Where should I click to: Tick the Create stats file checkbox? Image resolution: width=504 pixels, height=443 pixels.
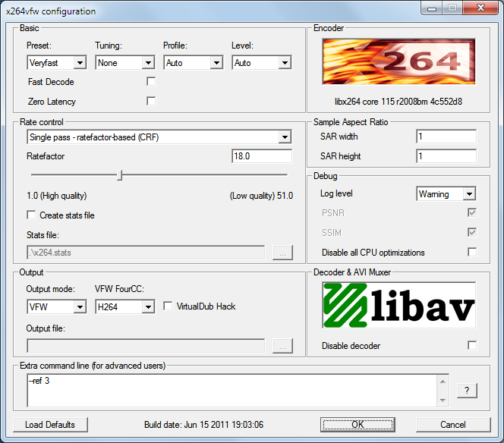coord(31,215)
